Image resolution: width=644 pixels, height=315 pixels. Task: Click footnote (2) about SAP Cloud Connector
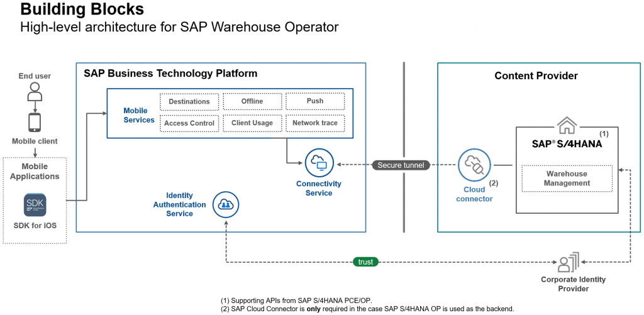(x=367, y=308)
